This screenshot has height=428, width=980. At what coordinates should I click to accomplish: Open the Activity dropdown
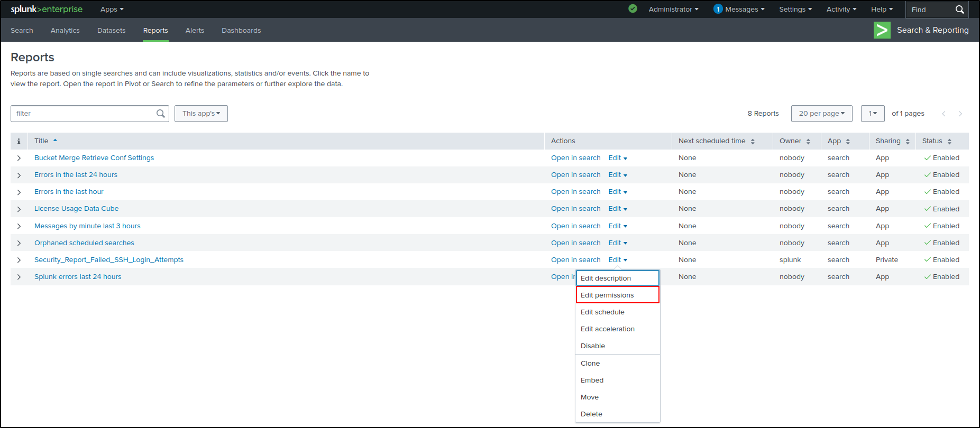[841, 9]
